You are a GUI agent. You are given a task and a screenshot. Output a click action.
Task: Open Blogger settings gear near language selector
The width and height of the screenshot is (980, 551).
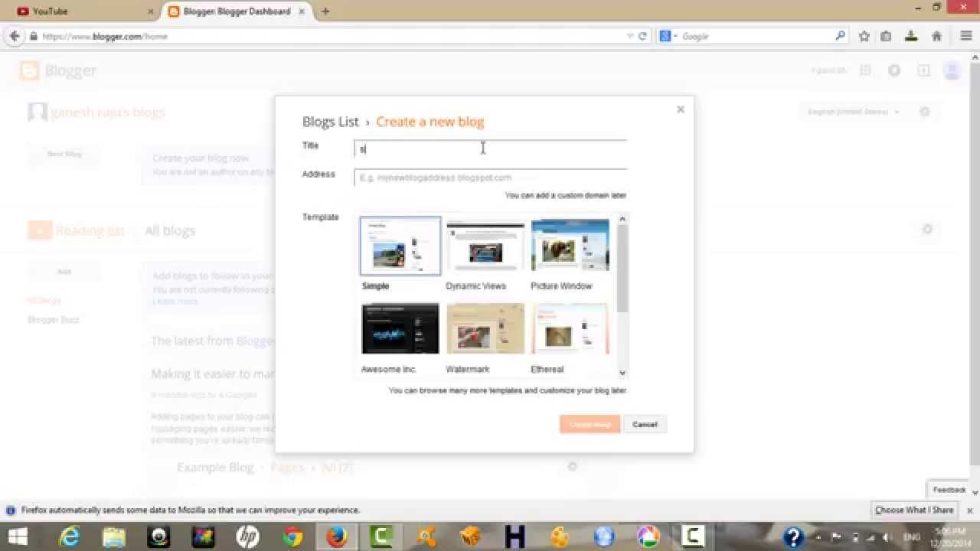tap(925, 112)
